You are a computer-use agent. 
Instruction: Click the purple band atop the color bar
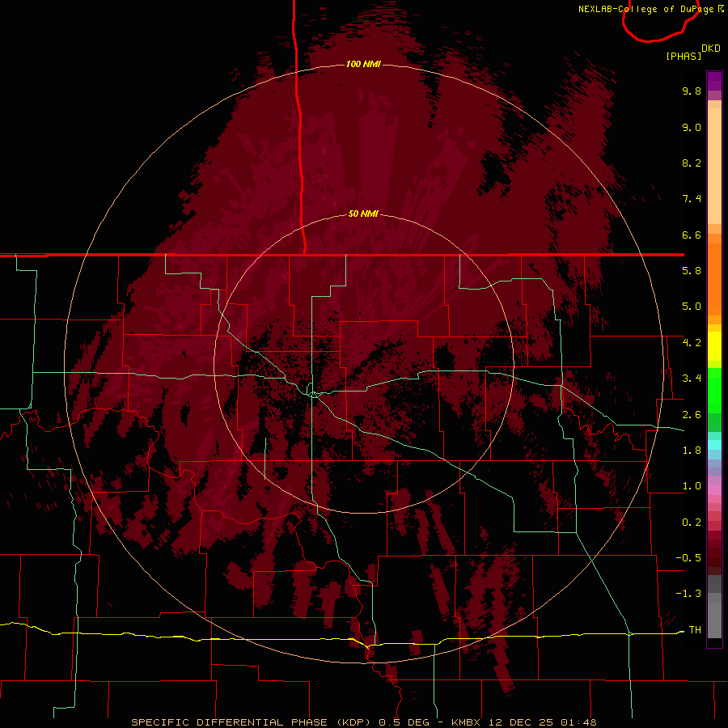[x=714, y=82]
